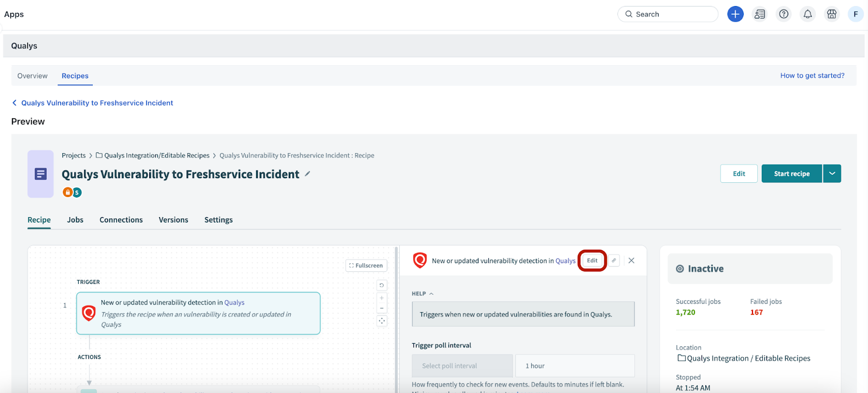Click successful jobs count 1,720
The image size is (868, 393).
pos(686,313)
